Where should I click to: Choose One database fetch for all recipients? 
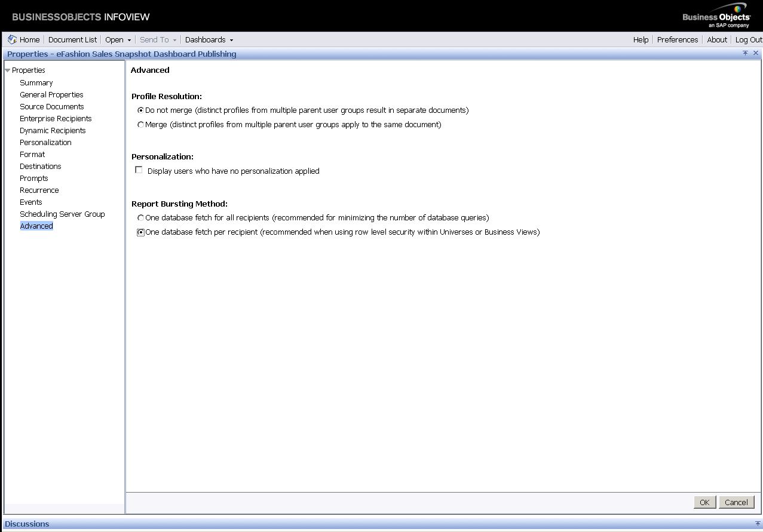point(140,218)
